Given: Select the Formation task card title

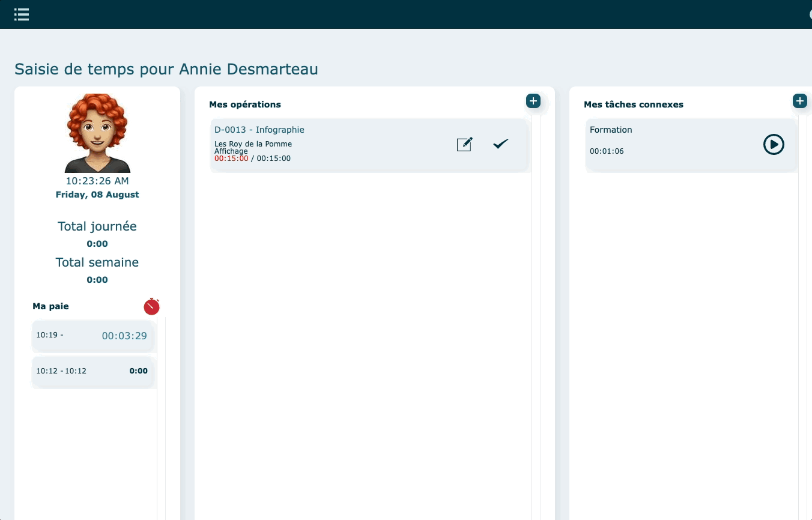Looking at the screenshot, I should pos(611,130).
